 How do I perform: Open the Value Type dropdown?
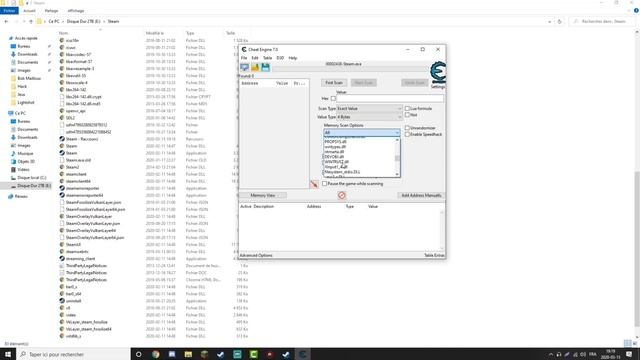(369, 117)
